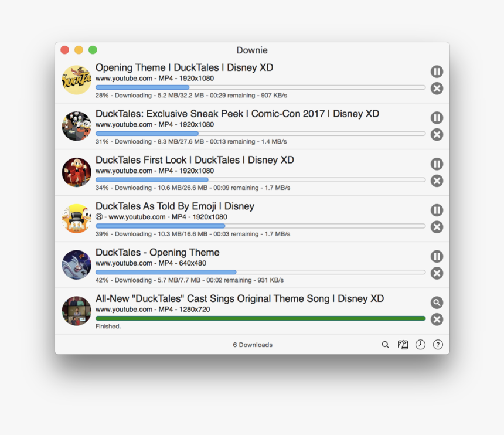
Task: Click 'www.youtube.com - MP4 - 640x480' source line
Action: point(151,263)
